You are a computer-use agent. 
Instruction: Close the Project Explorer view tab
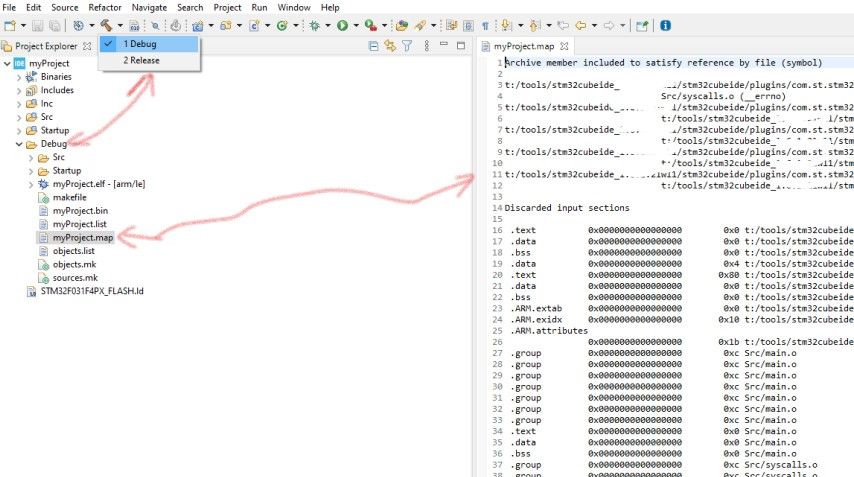coord(87,46)
